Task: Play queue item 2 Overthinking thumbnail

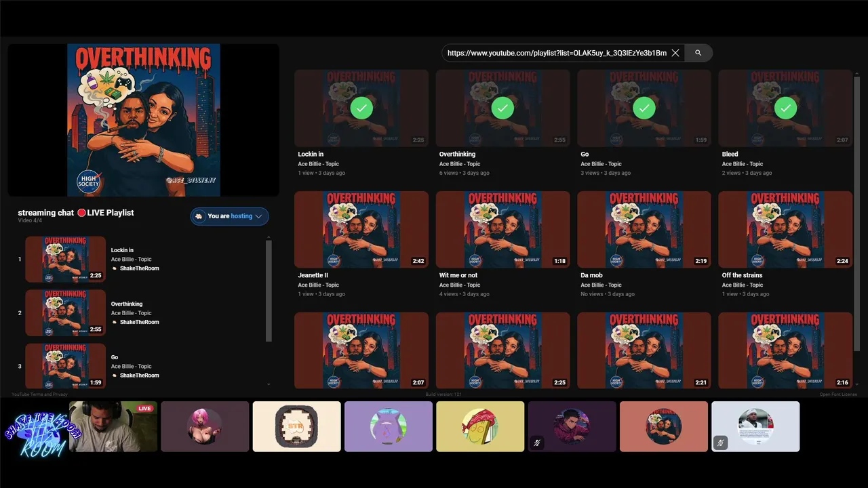Action: (x=66, y=313)
